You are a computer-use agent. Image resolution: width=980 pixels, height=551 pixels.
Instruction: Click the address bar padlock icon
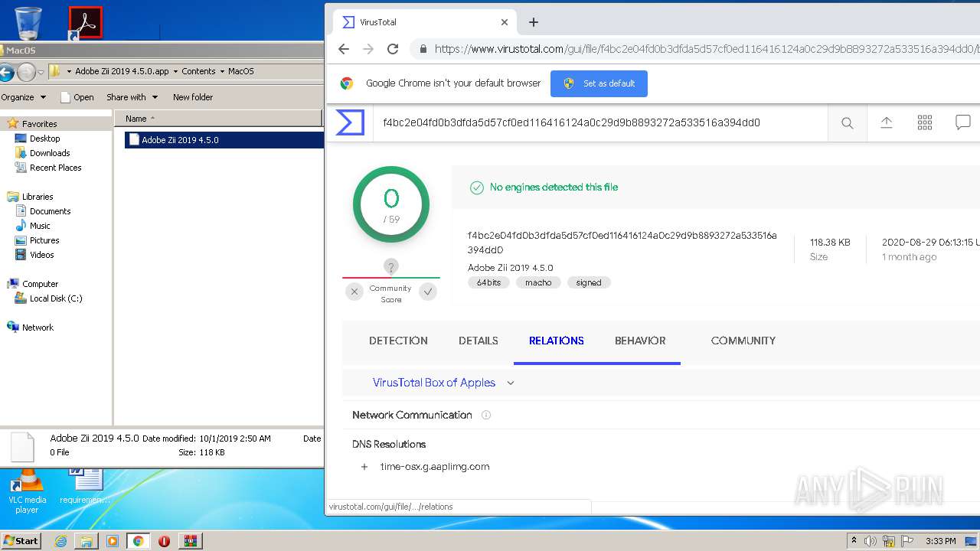[x=423, y=49]
